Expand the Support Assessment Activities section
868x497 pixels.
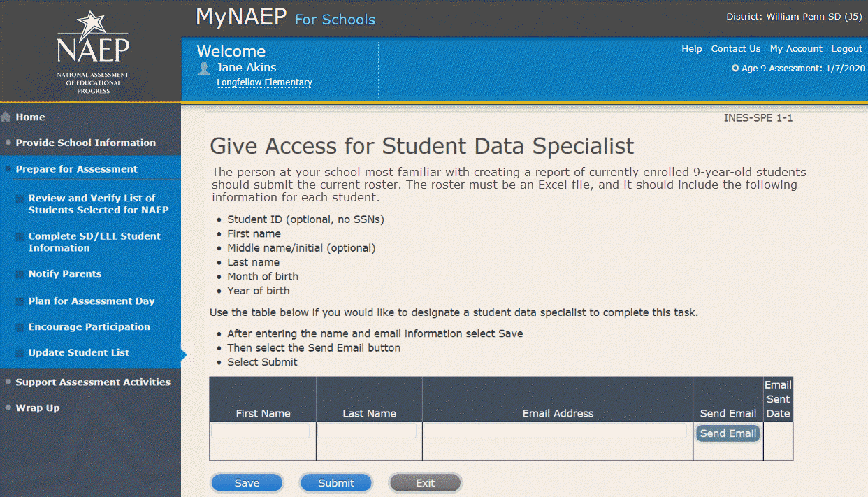point(92,382)
